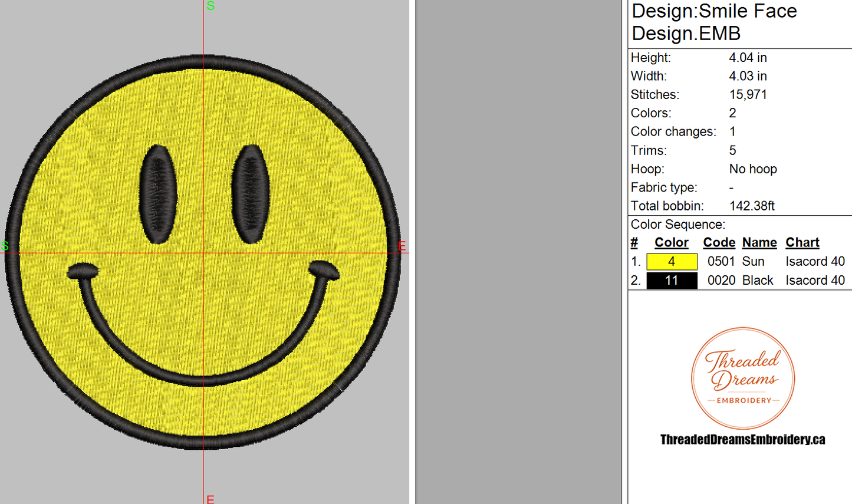Screen dimensions: 852x504
Task: Click the ThreadedDreamsEmbroidery.ca web address
Action: point(743,439)
